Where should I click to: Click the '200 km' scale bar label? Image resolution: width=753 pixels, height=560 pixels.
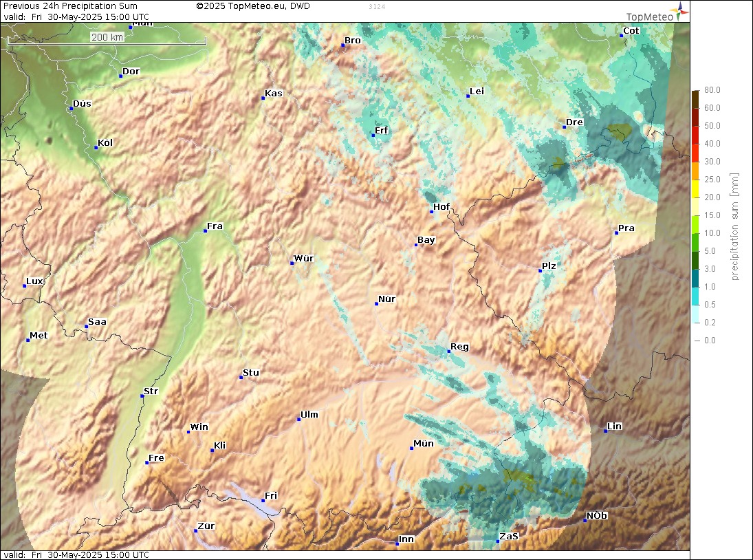coord(107,37)
